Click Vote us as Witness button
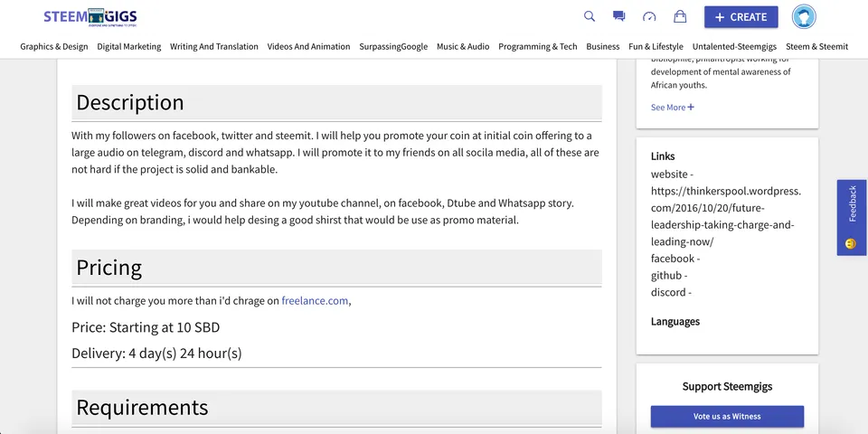This screenshot has width=868, height=434. coord(727,416)
